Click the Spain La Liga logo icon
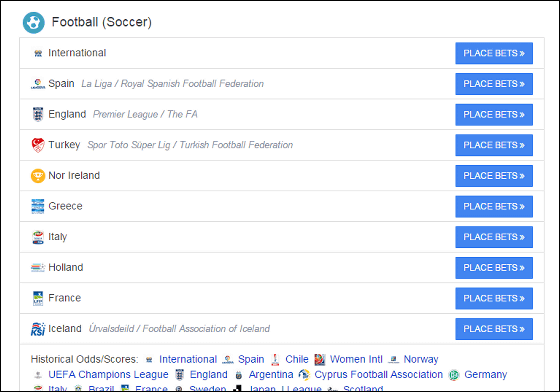 (38, 84)
